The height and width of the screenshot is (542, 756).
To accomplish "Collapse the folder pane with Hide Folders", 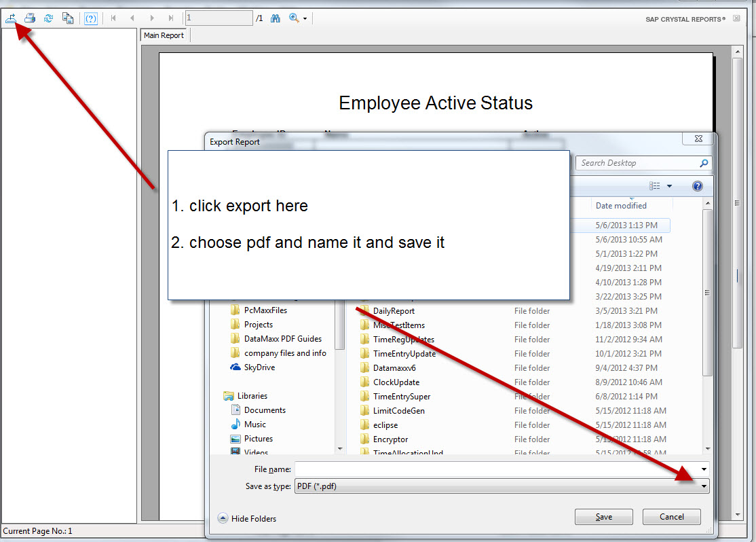I will [247, 518].
